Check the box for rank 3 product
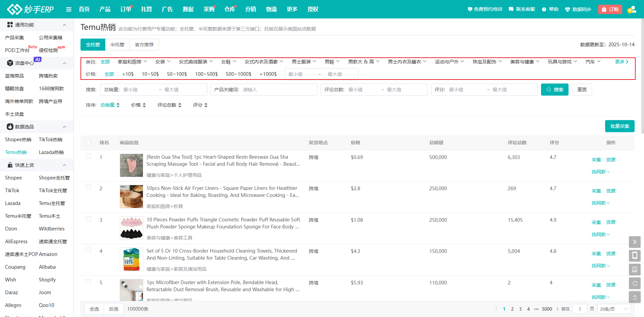 point(88,219)
